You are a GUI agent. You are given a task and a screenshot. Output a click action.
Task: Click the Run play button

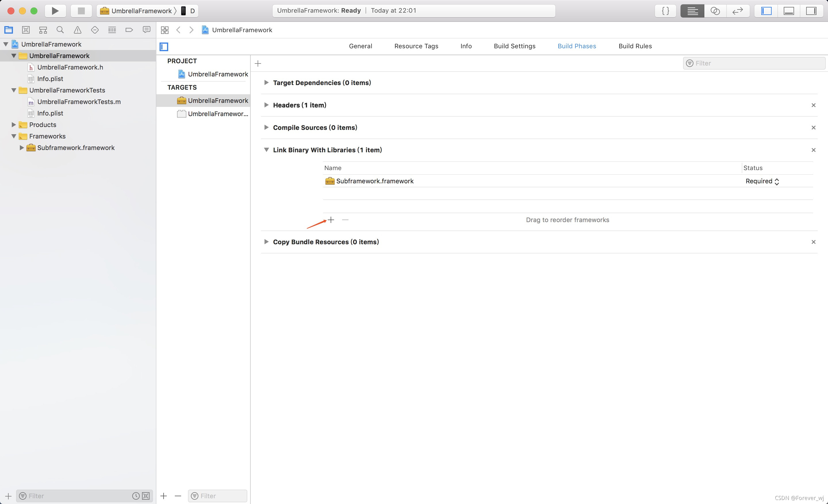(55, 11)
